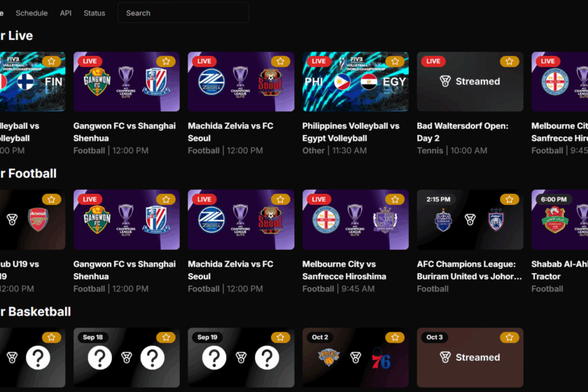Click LIVE badge on Bad Waltersdorf Open card
The image size is (588, 392).
(433, 61)
